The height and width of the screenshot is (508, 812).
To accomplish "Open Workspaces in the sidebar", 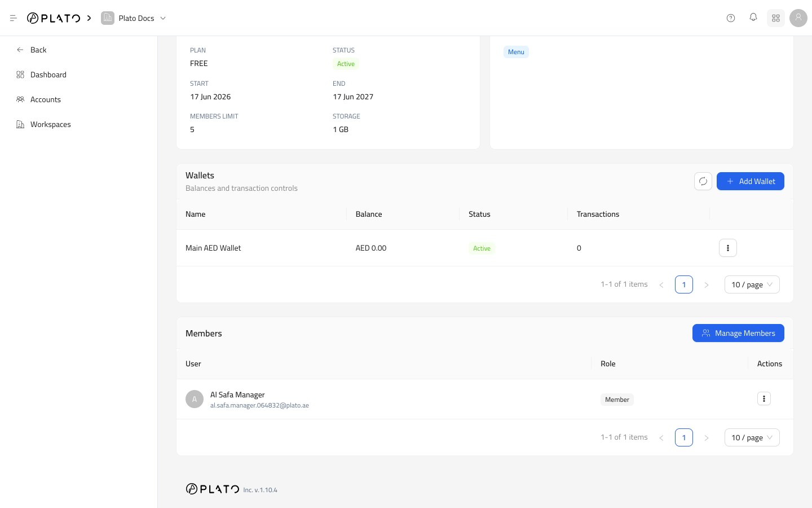I will tap(79, 124).
